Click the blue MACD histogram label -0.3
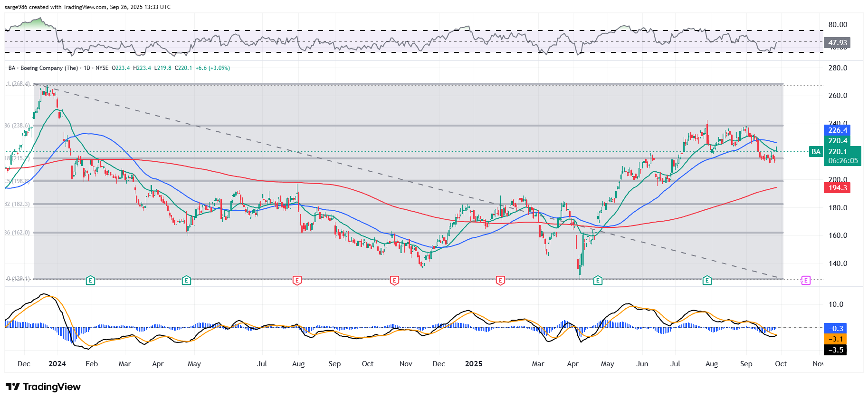The width and height of the screenshot is (868, 401). pos(836,329)
